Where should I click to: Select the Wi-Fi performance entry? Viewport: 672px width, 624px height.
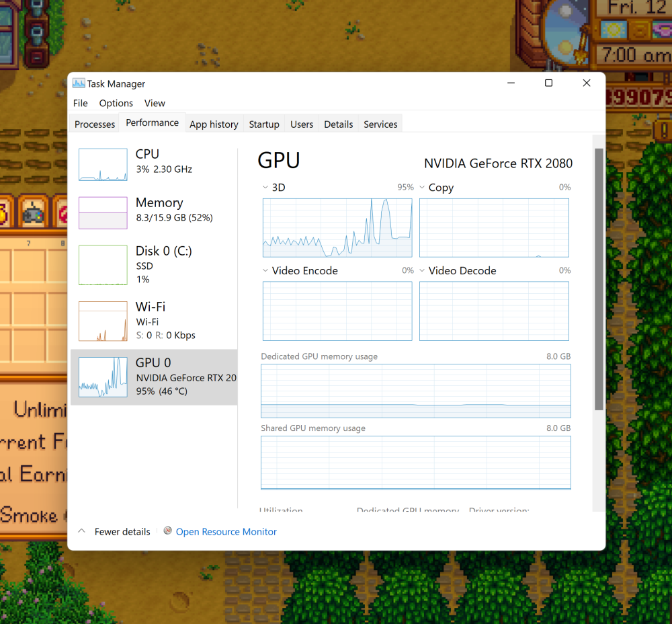(x=154, y=321)
